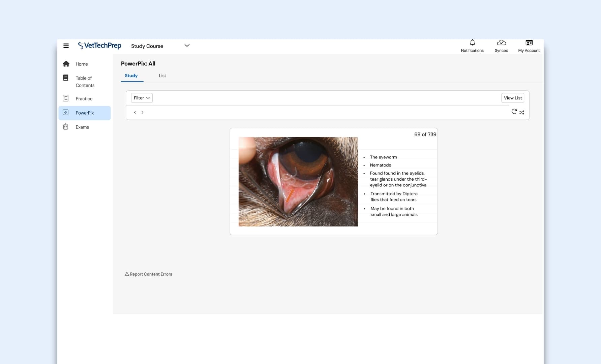Open the Exams section icon
This screenshot has height=364, width=601.
pos(66,126)
